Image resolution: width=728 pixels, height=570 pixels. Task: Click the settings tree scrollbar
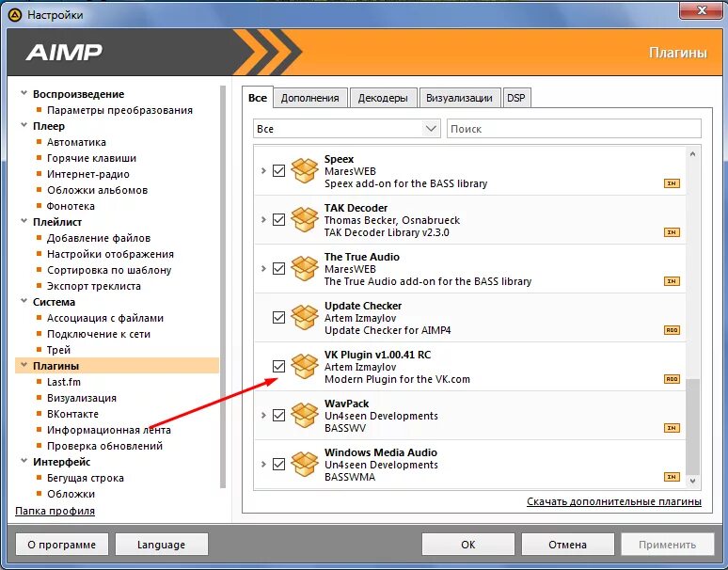point(223,286)
